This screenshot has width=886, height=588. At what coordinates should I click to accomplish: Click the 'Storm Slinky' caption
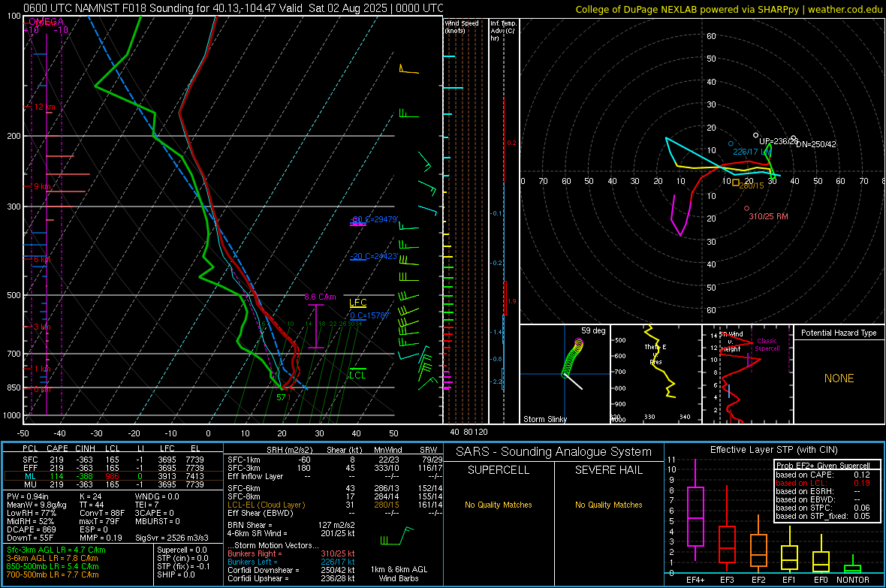pos(544,419)
